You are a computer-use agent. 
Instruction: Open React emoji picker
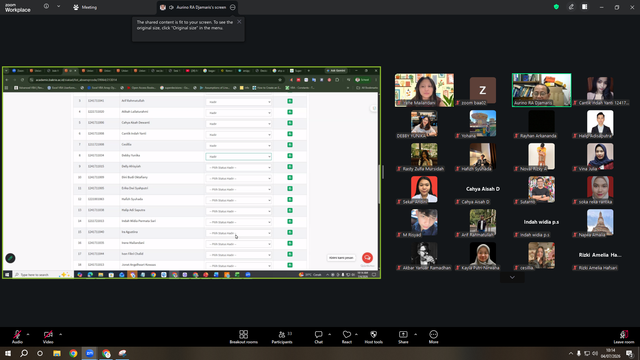click(347, 337)
